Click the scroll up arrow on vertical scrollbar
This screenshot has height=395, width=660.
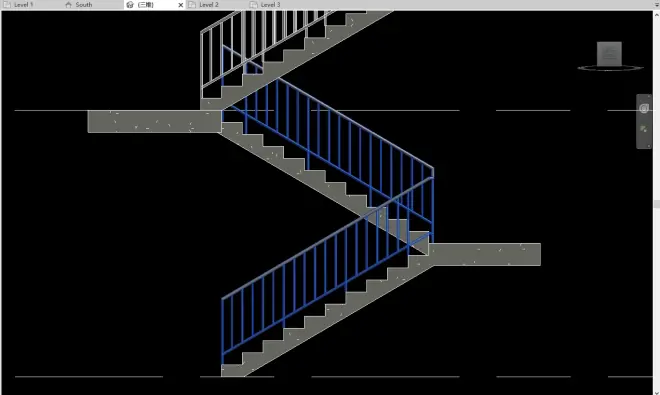coord(657,15)
